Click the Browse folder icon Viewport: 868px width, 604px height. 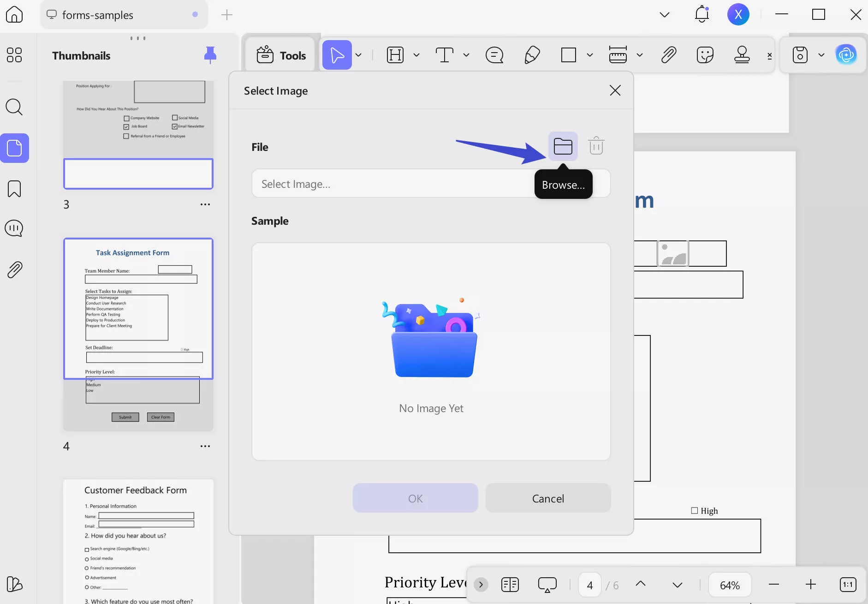(x=563, y=146)
